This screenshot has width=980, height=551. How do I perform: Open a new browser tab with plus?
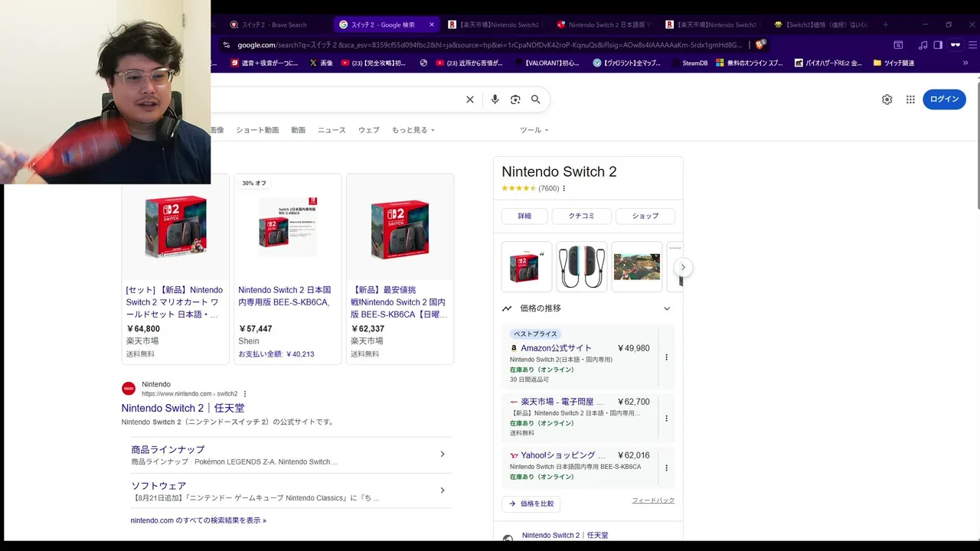pyautogui.click(x=885, y=24)
